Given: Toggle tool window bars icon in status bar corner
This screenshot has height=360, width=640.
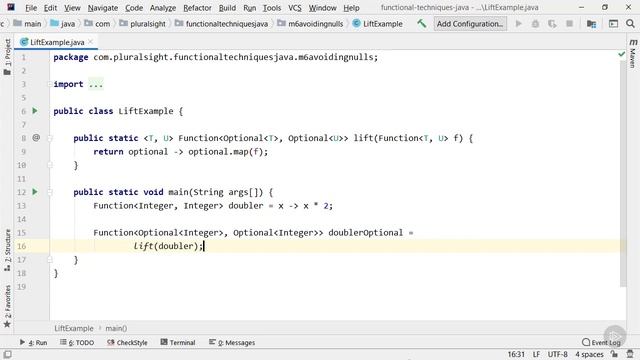Looking at the screenshot, I should click(7, 354).
